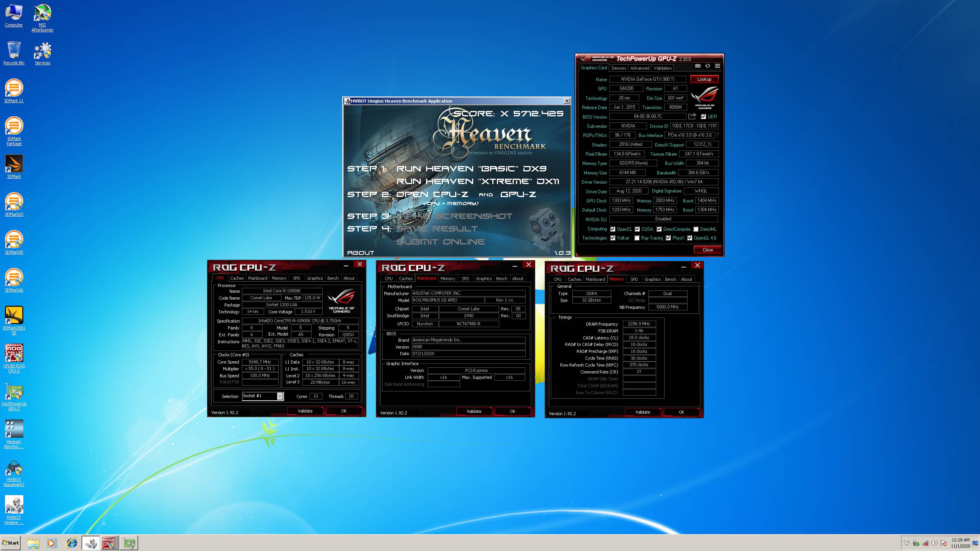Open the 3DMark desktop shortcut
Screen dimensions: 980x551
point(14,166)
